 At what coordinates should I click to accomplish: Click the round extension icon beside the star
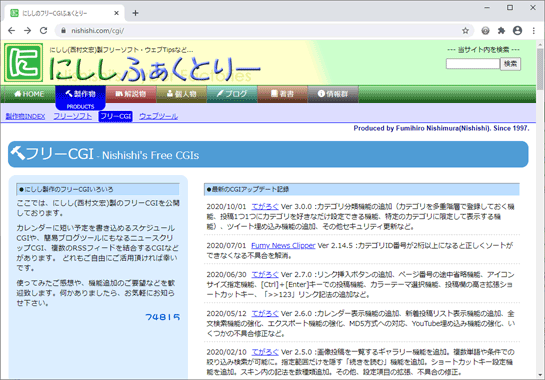(x=485, y=31)
